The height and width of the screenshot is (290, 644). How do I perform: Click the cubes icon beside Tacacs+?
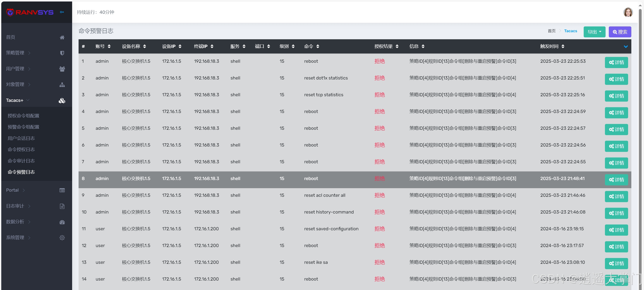pyautogui.click(x=62, y=101)
